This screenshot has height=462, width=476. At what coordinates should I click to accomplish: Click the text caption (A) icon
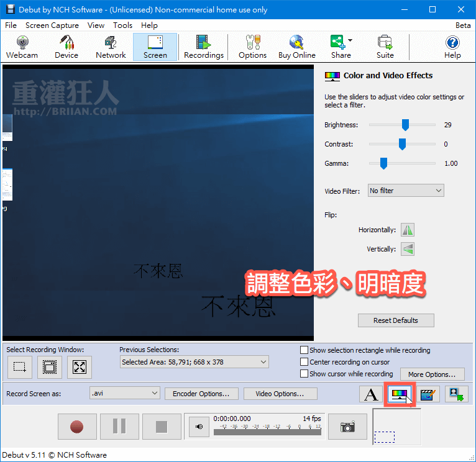pyautogui.click(x=371, y=394)
